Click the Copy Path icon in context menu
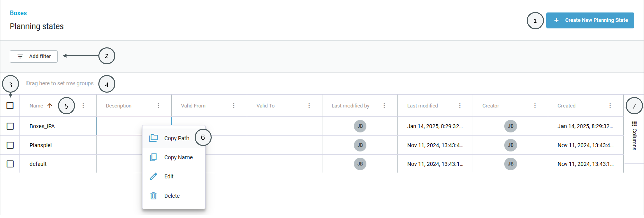Screen dimensions: 644x218 coord(153,138)
